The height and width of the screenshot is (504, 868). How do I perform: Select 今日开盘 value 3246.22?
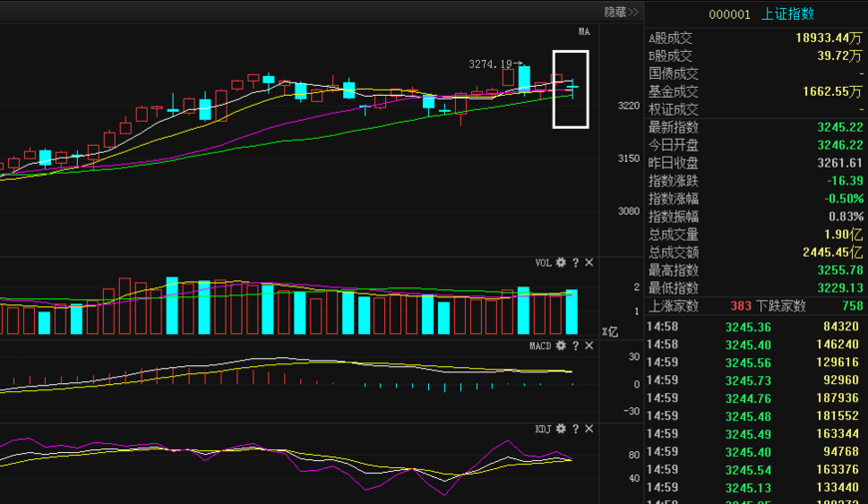tap(840, 145)
